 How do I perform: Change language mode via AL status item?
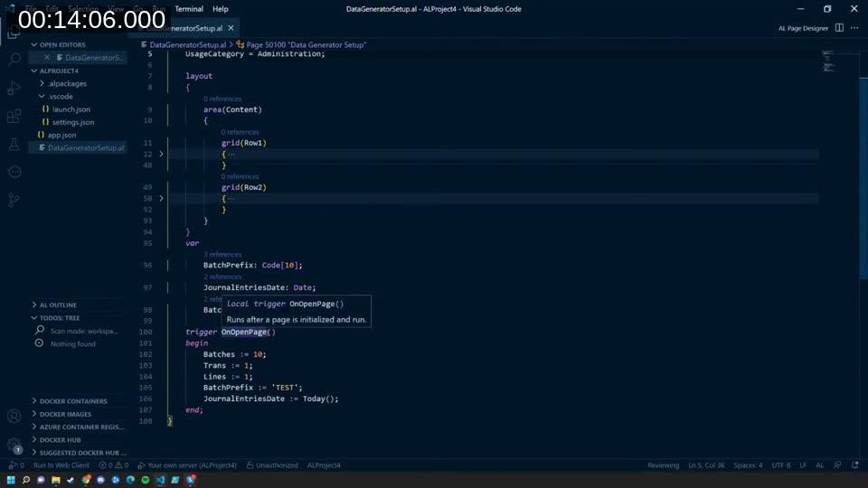(820, 465)
